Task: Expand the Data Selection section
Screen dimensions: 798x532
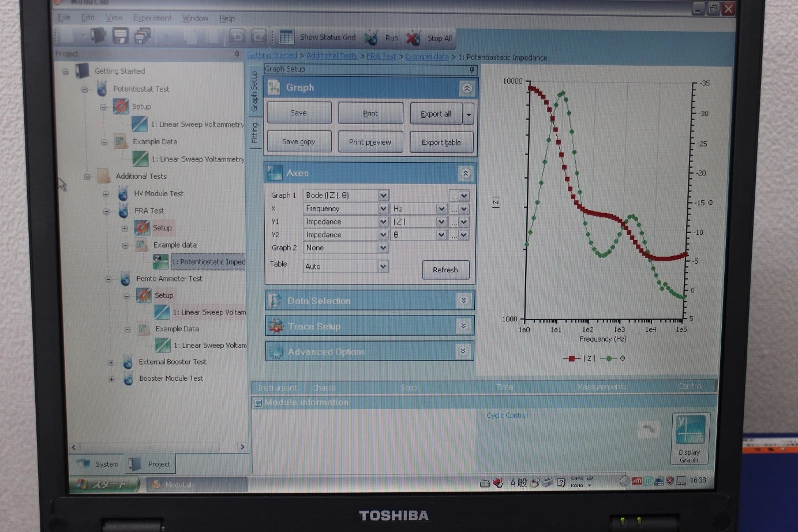Action: 463,301
